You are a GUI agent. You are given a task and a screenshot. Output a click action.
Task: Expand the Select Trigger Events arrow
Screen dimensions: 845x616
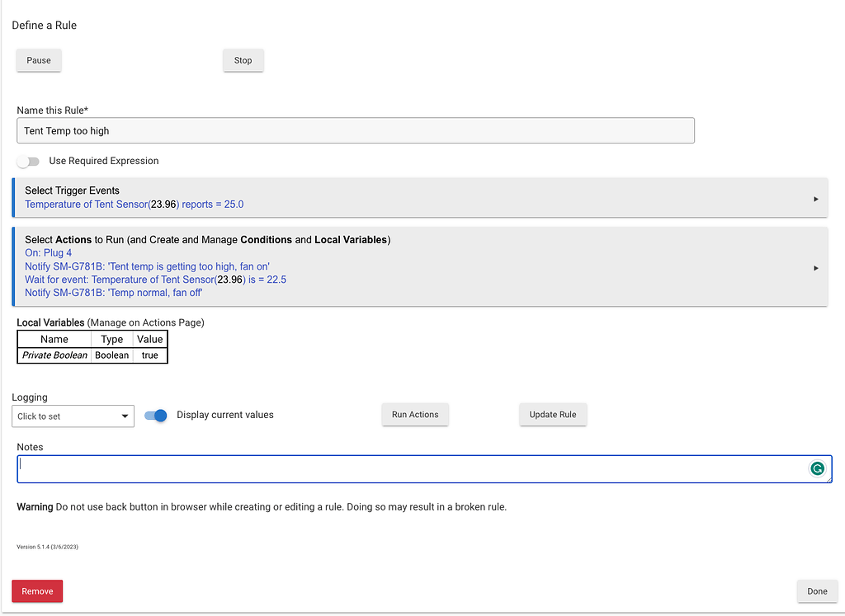[x=816, y=199]
